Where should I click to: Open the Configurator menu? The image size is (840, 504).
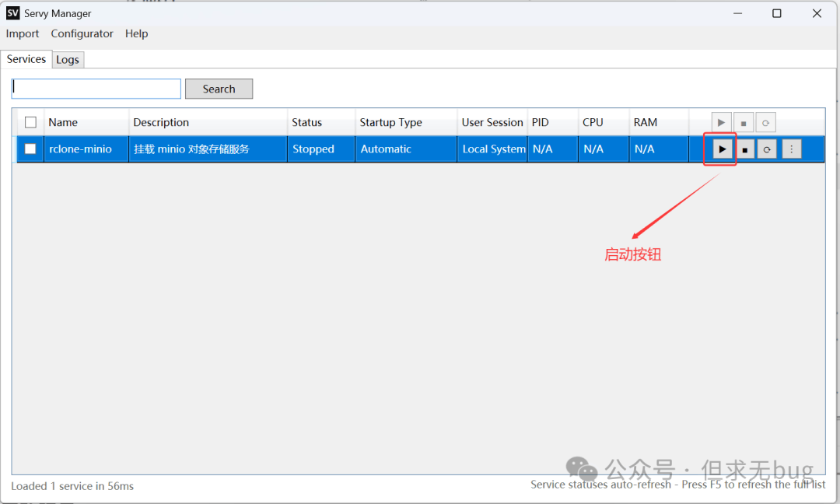coord(82,33)
